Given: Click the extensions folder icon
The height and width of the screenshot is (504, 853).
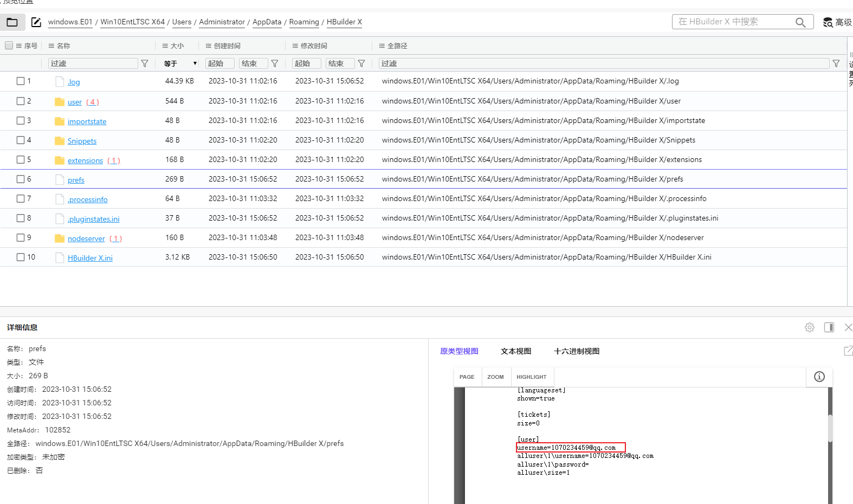Looking at the screenshot, I should (60, 160).
